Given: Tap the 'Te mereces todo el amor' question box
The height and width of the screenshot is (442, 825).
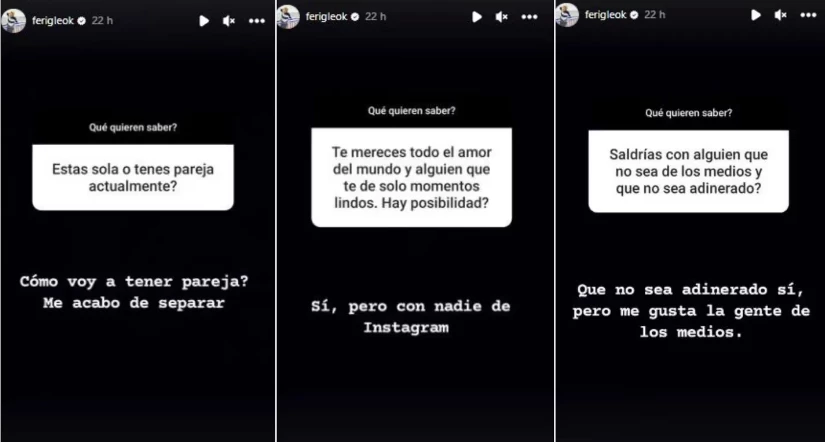Looking at the screenshot, I should [x=411, y=177].
